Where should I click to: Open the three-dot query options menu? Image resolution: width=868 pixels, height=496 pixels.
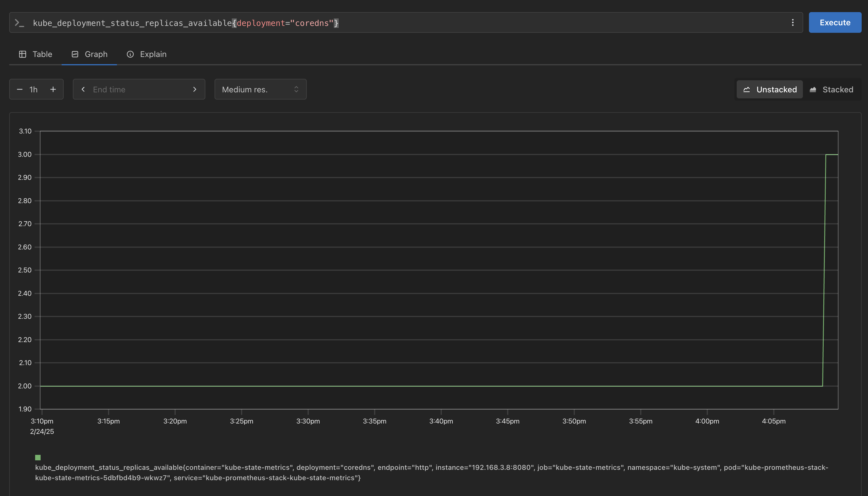pos(793,22)
